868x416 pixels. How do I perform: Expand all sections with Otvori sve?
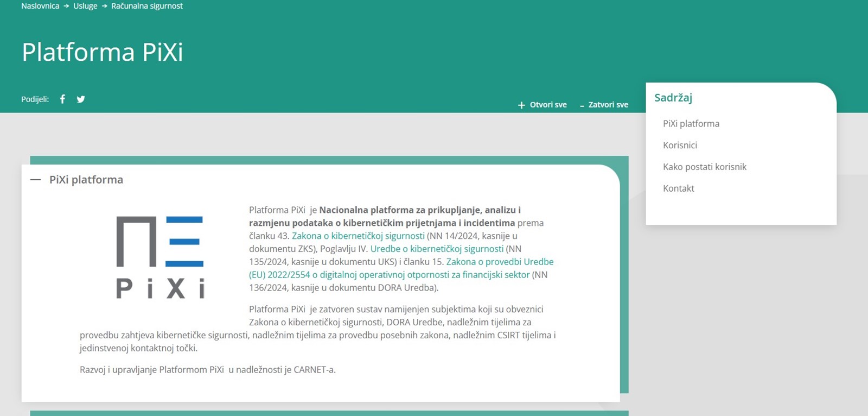[542, 105]
